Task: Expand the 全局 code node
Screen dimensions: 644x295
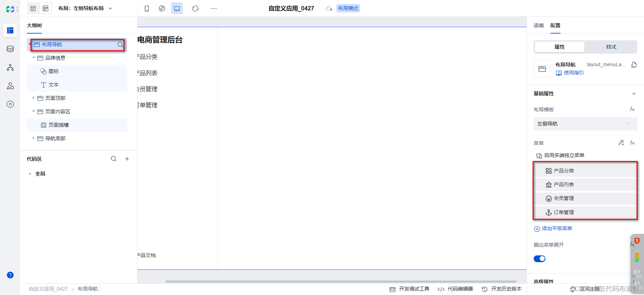Action: click(30, 174)
